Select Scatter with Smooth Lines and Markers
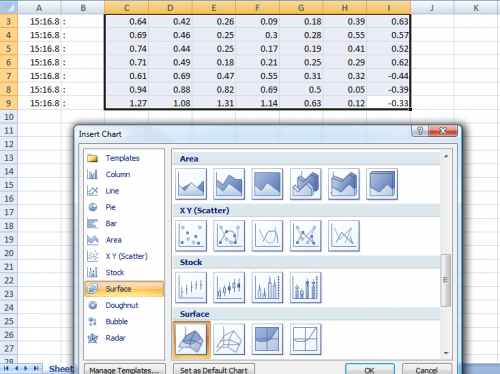 click(229, 236)
